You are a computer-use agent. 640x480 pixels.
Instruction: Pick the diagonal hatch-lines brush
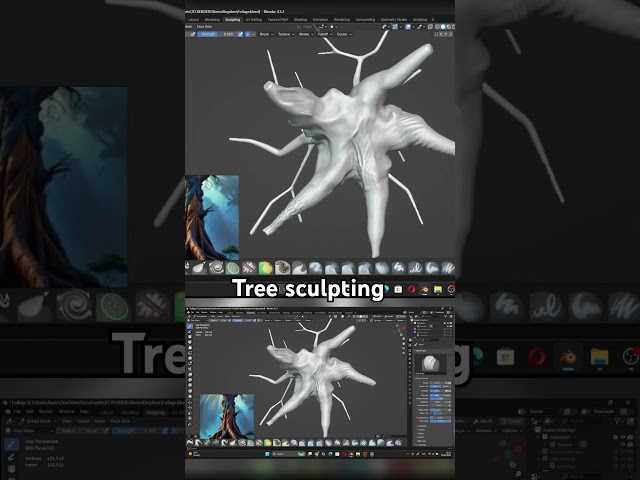(x=448, y=268)
